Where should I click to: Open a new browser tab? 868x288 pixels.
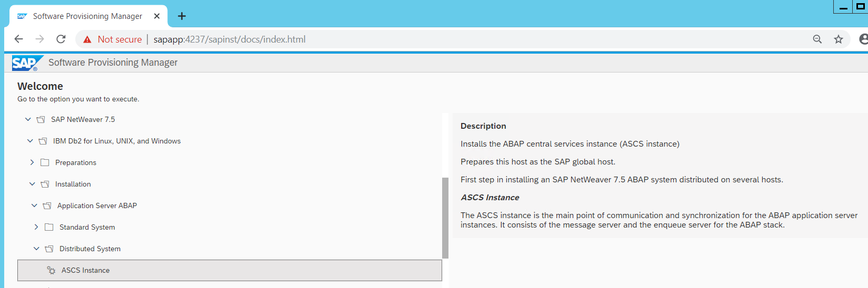(x=182, y=16)
